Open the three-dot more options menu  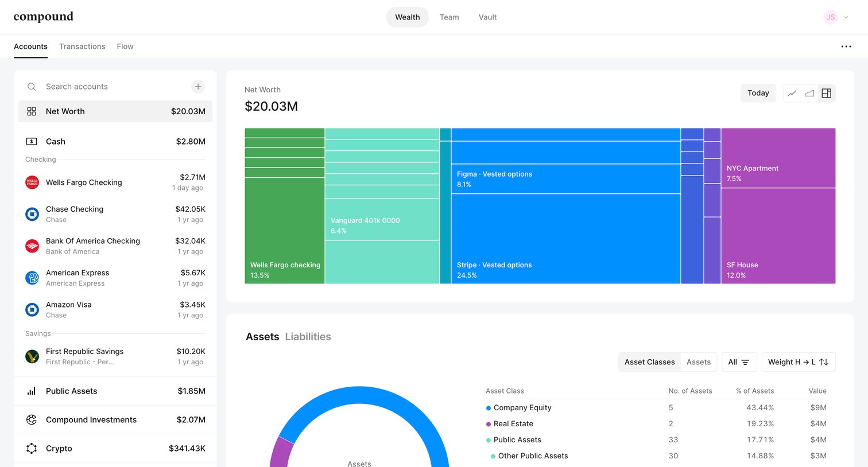tap(846, 46)
